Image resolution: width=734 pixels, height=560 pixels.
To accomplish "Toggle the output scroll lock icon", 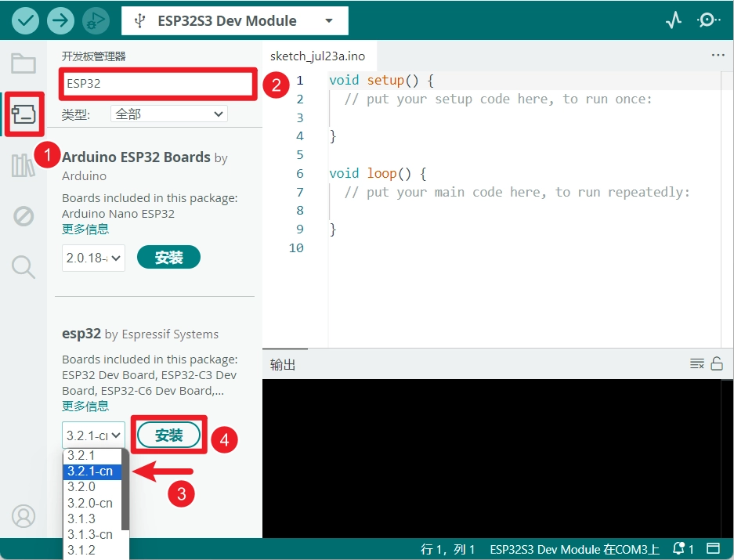I will point(717,363).
